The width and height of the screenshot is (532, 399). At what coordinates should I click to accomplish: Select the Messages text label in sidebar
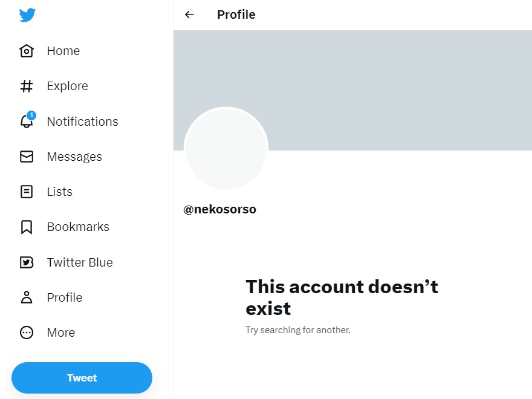pos(74,157)
